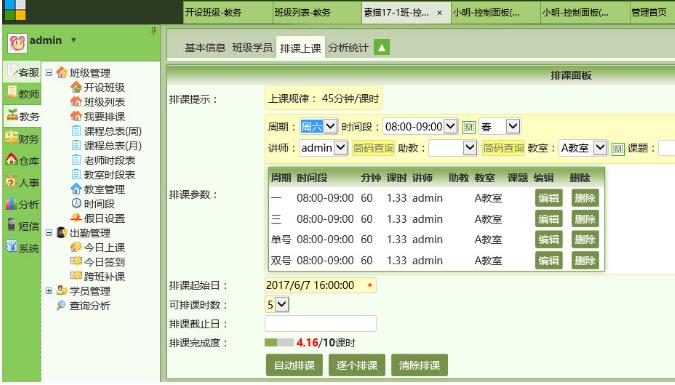Viewport: 675px width, 385px height.
Task: Click the 自动排课 button
Action: 294,365
